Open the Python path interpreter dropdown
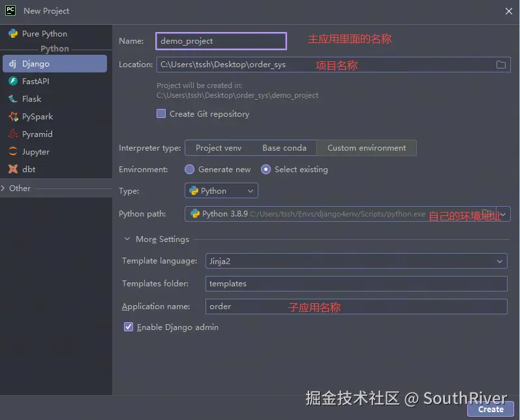The image size is (520, 420). tap(503, 214)
